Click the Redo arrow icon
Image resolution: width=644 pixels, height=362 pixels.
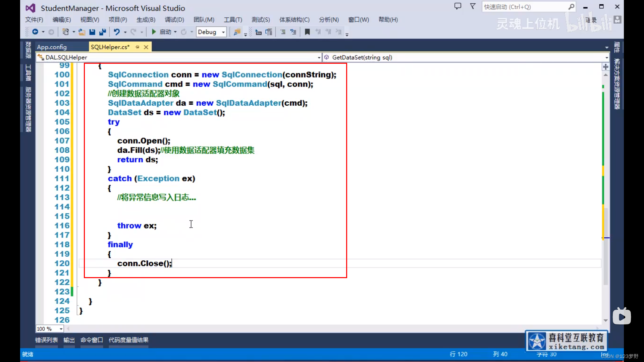(133, 32)
